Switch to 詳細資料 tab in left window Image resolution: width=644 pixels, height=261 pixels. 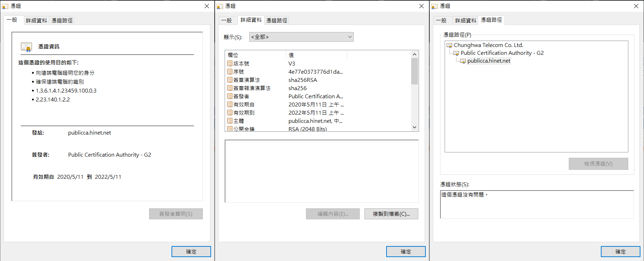(x=36, y=21)
